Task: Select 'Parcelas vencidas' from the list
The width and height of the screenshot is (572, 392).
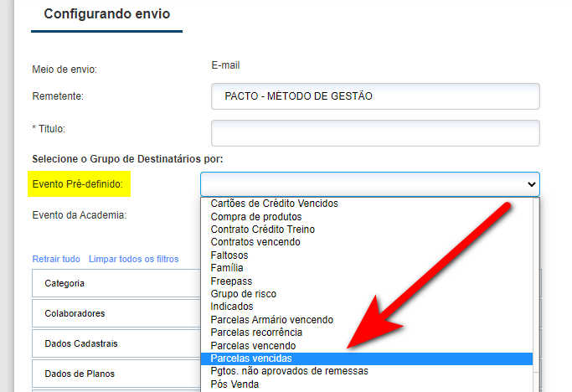Action: (251, 358)
